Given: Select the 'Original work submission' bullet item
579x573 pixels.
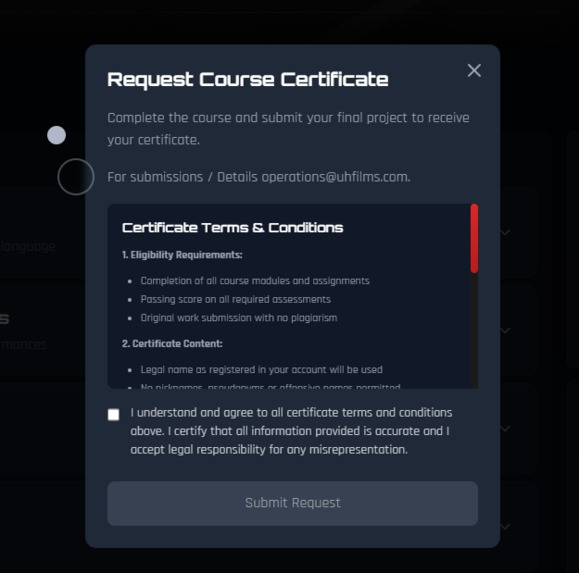Looking at the screenshot, I should 239,318.
